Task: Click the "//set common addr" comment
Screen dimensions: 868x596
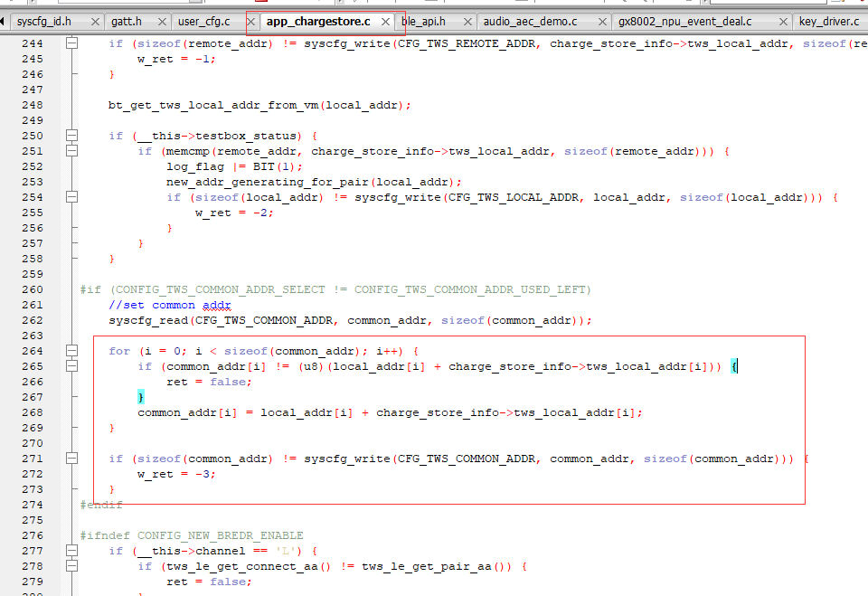Action: click(170, 305)
